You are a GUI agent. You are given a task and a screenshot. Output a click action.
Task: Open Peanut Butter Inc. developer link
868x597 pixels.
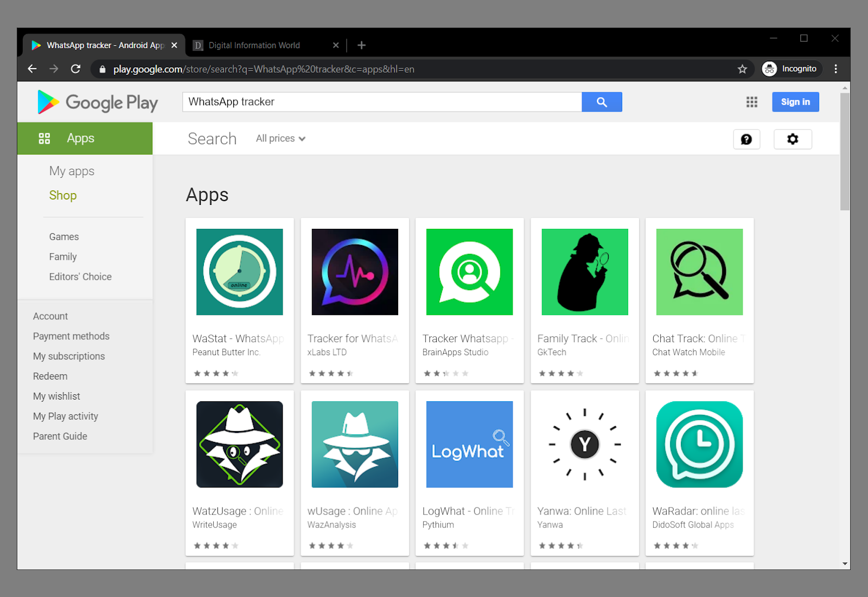pyautogui.click(x=226, y=352)
